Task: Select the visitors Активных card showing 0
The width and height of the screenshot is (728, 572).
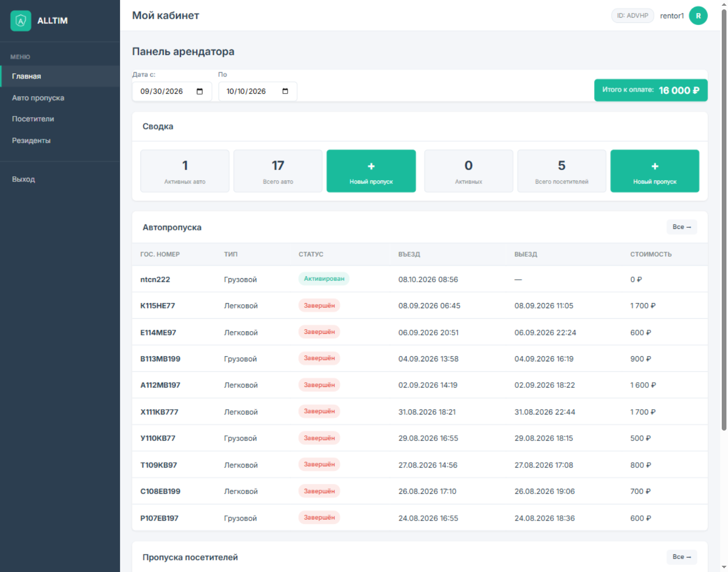Action: coord(469,171)
